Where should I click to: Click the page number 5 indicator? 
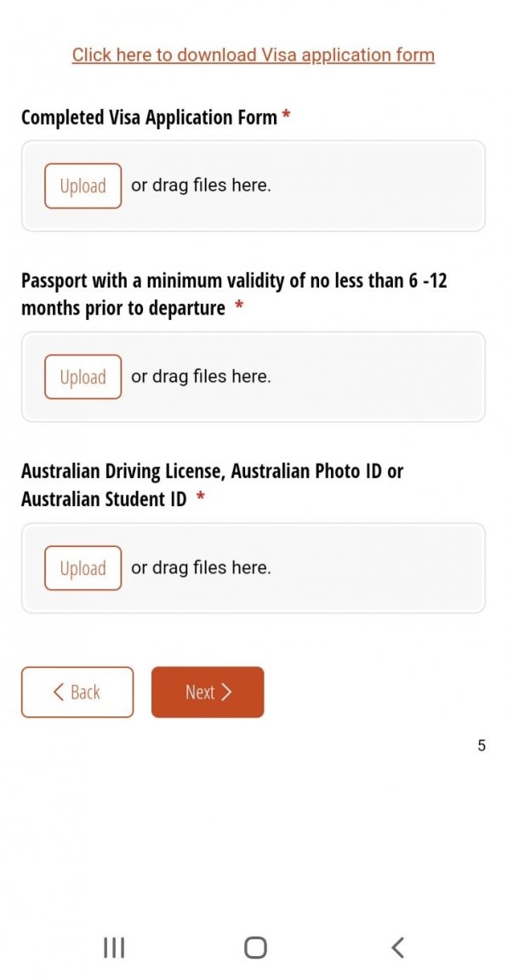tap(481, 745)
